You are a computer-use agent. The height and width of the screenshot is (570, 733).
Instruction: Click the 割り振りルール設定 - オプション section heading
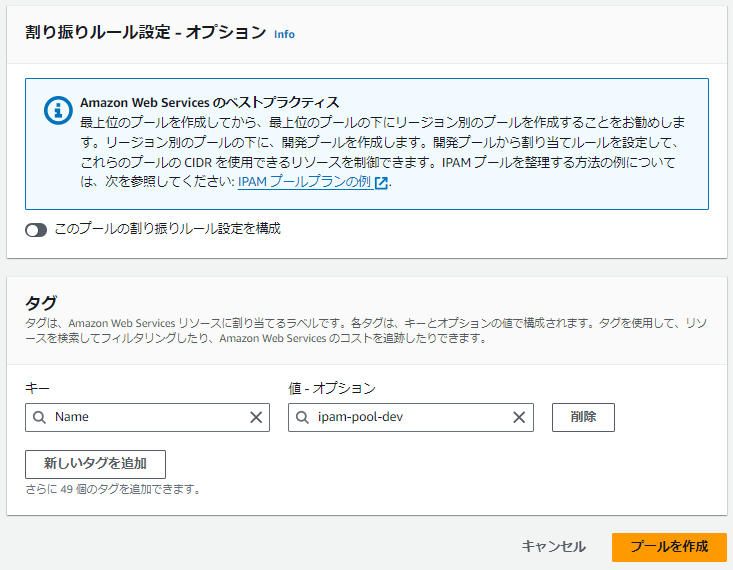[145, 32]
